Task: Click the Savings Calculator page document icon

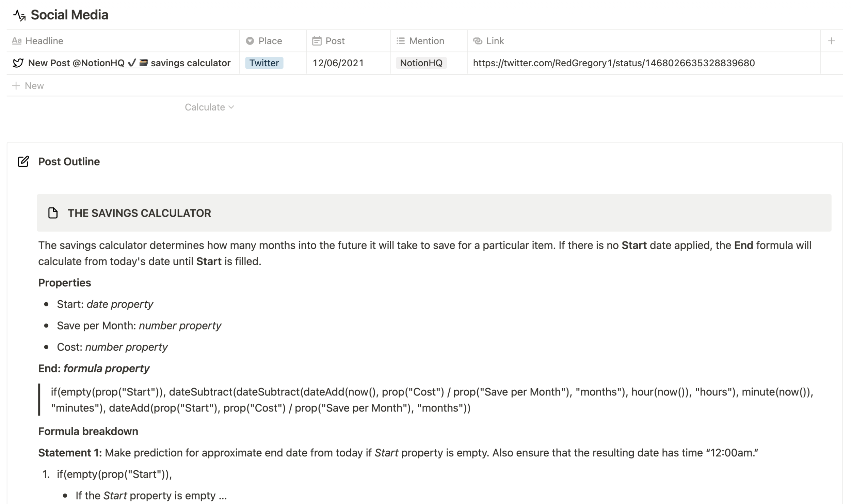Action: pyautogui.click(x=53, y=213)
